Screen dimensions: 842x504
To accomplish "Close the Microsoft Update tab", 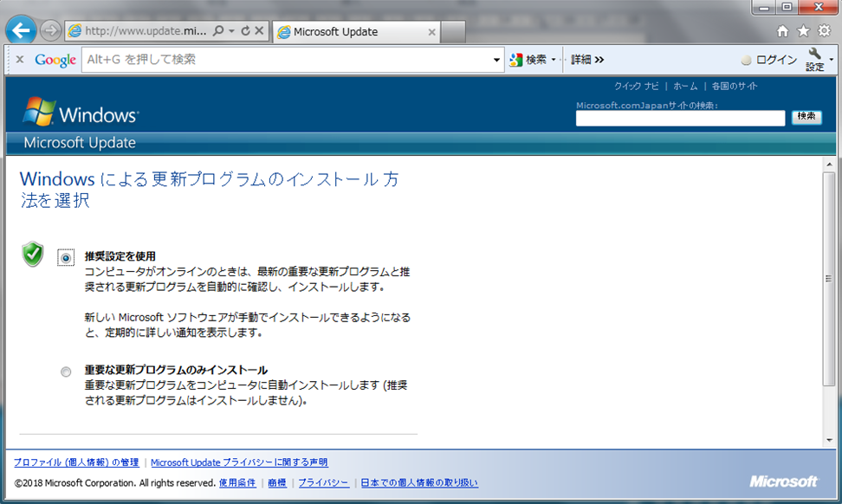I will coord(431,32).
